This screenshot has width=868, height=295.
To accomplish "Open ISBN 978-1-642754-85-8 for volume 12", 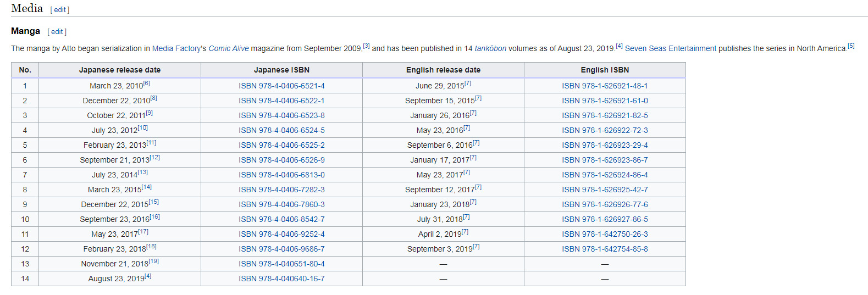I will point(605,249).
